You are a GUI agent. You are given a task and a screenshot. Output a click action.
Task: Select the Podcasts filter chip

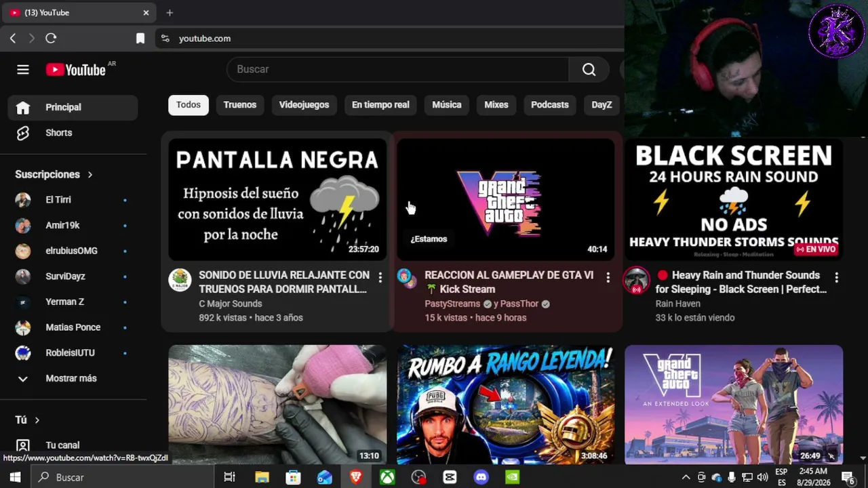pos(550,105)
